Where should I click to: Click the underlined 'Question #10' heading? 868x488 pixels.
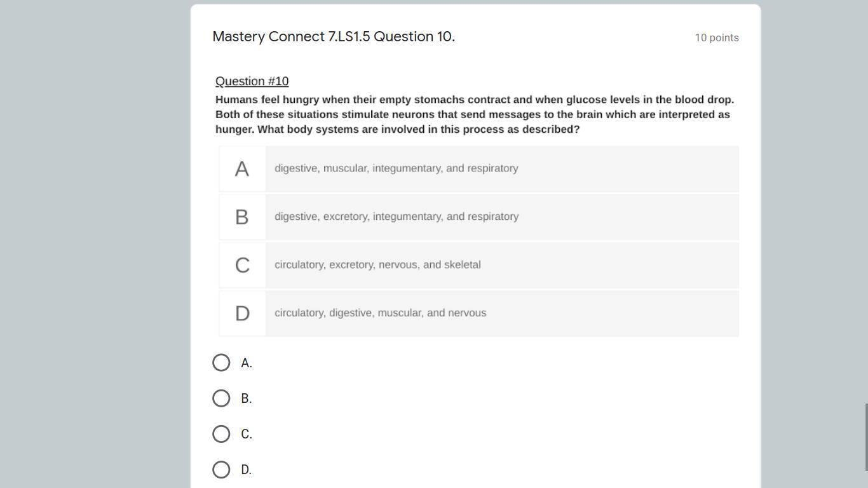tap(252, 81)
